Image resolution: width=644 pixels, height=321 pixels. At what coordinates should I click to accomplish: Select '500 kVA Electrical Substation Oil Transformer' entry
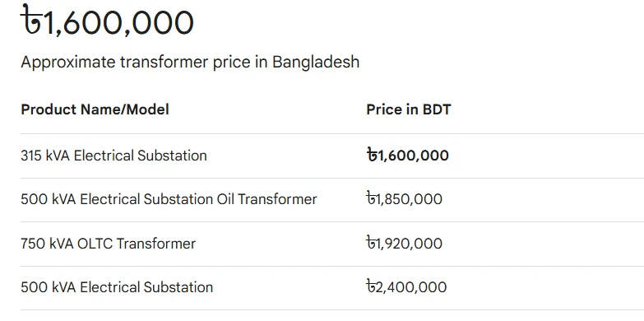click(x=169, y=199)
